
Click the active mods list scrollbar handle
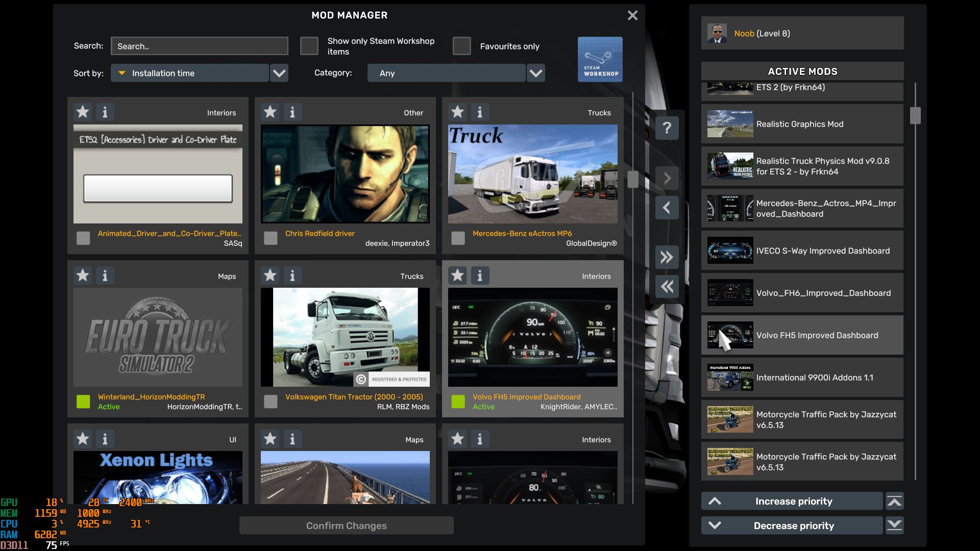pos(915,115)
